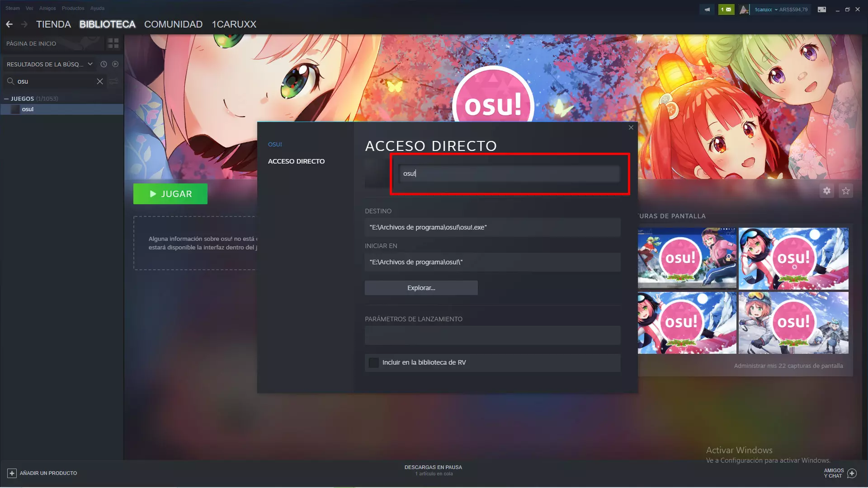Screen dimensions: 868x488
Task: Open the TIENDA tab
Action: click(x=53, y=24)
